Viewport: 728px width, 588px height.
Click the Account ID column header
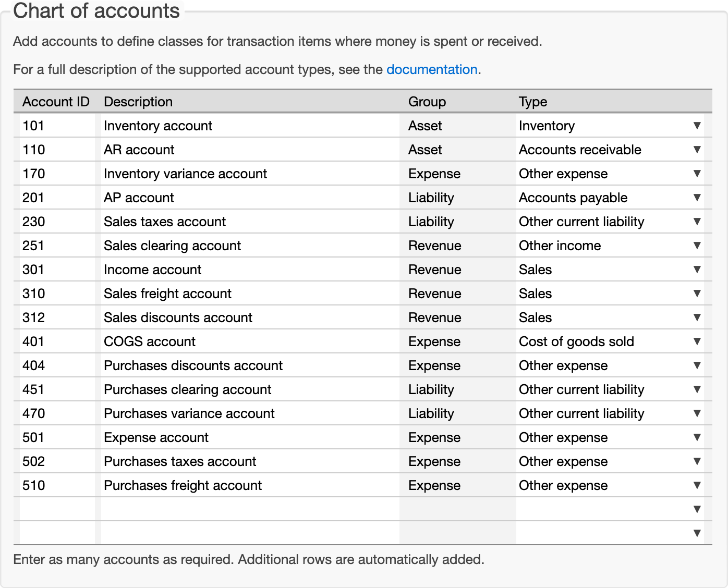tap(56, 102)
